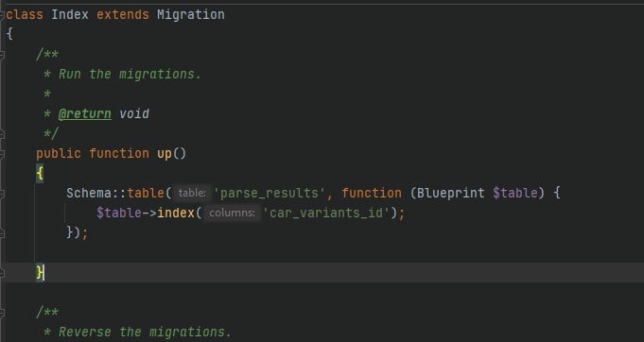Click the up function name
Viewport: 644px width, 342px height.
click(x=165, y=154)
